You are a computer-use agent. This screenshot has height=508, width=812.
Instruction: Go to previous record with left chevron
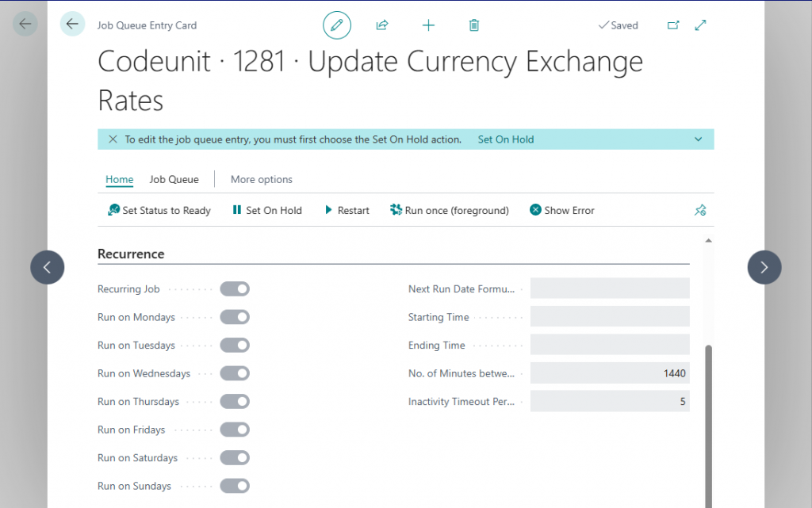pos(48,267)
